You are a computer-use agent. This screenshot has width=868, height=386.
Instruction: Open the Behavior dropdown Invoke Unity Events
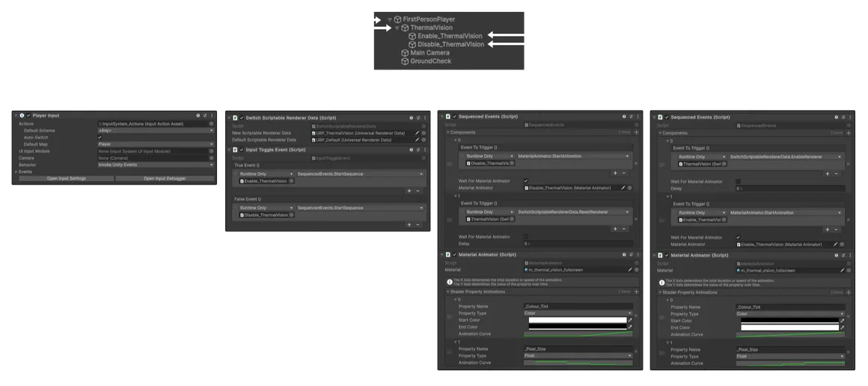pyautogui.click(x=156, y=165)
